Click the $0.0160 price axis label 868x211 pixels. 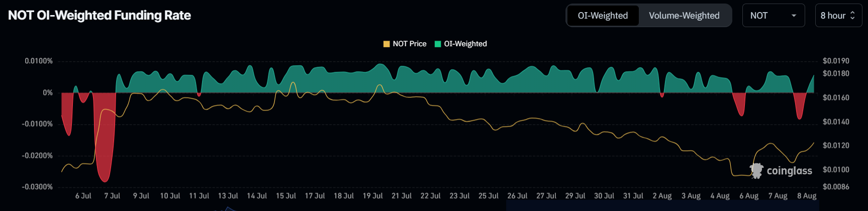pos(836,97)
